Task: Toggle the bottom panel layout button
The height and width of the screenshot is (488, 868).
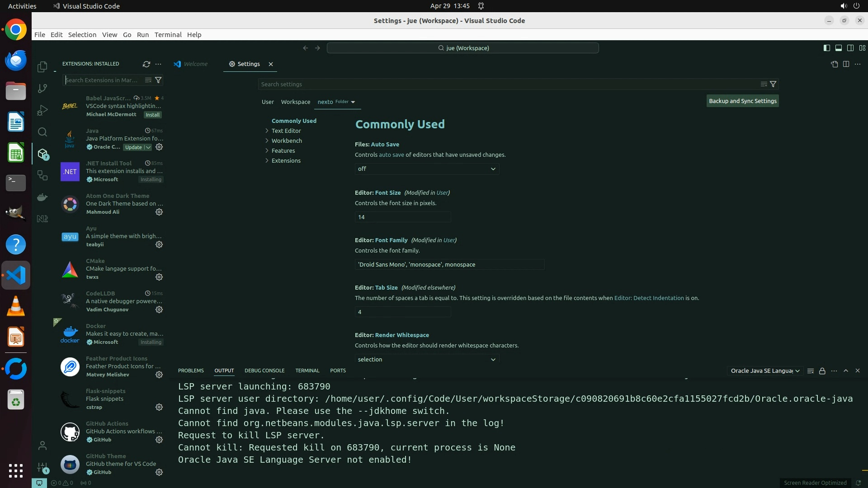Action: (x=838, y=48)
